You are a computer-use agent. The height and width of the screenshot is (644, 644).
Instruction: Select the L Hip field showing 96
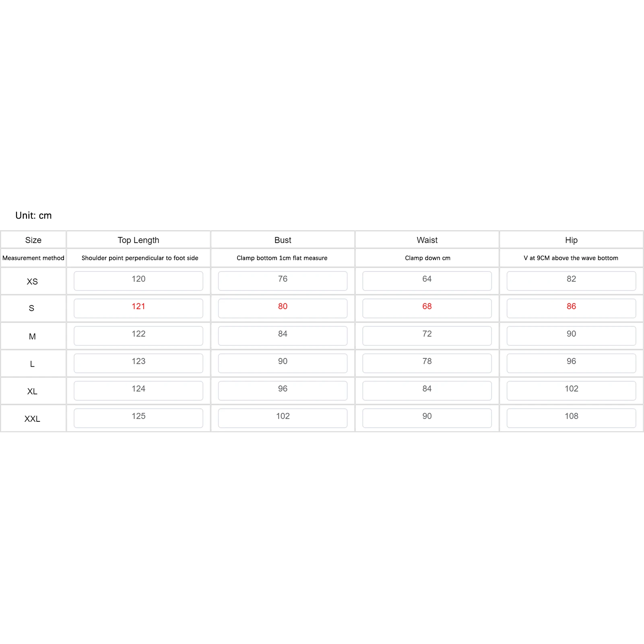pyautogui.click(x=571, y=363)
